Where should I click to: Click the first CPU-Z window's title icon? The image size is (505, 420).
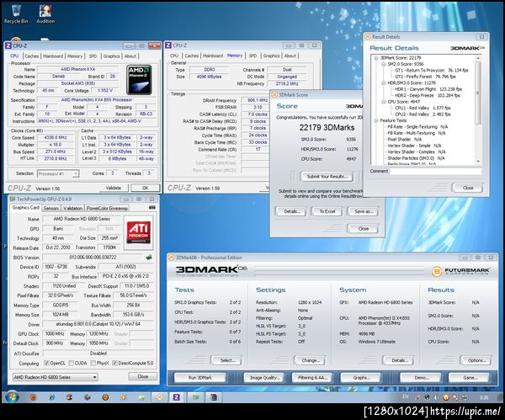click(x=8, y=45)
